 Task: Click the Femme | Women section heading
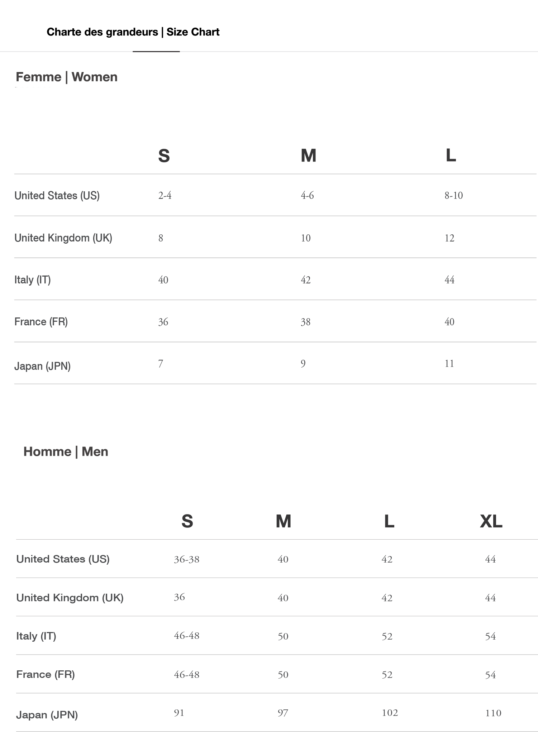point(67,77)
